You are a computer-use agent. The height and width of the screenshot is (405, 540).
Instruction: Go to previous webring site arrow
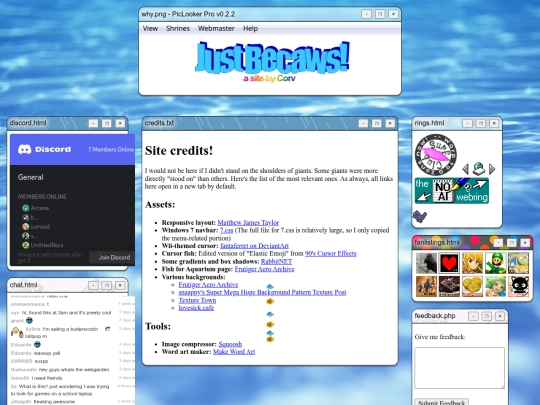(465, 169)
